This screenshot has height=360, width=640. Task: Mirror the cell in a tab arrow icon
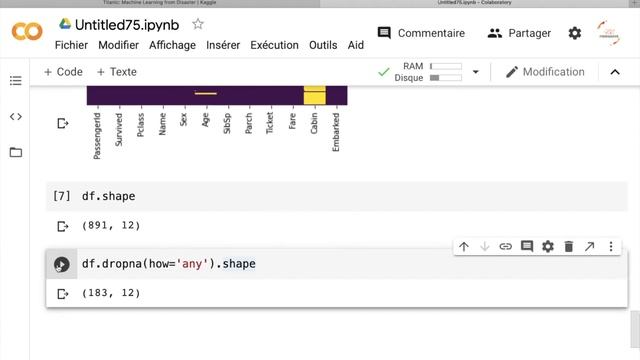[x=589, y=247]
